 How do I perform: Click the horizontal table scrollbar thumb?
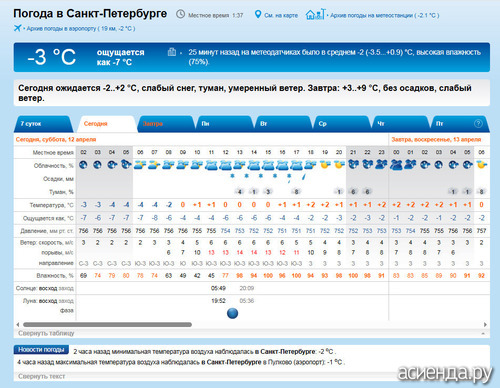click(x=107, y=324)
